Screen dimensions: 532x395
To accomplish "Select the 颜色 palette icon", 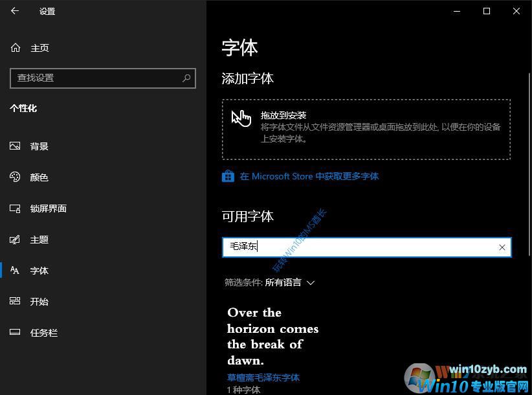I will pyautogui.click(x=15, y=177).
